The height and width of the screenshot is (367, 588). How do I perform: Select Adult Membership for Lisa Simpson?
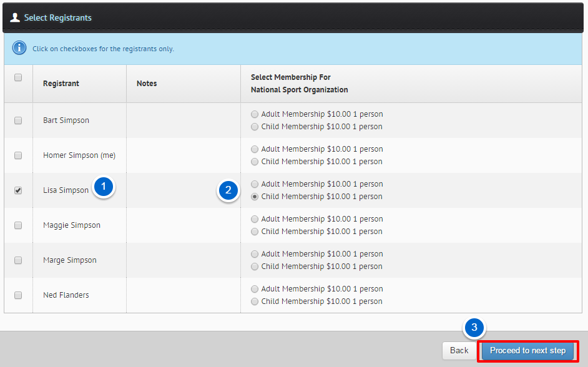(x=255, y=184)
